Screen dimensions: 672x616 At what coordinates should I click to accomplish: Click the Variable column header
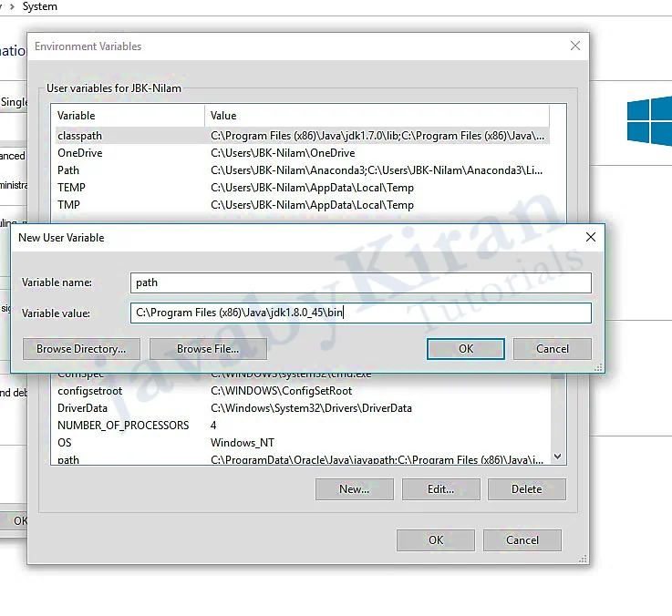tap(128, 116)
